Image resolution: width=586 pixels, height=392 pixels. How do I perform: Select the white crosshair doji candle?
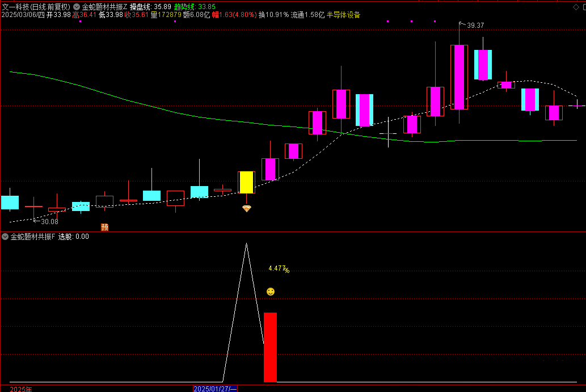point(388,134)
